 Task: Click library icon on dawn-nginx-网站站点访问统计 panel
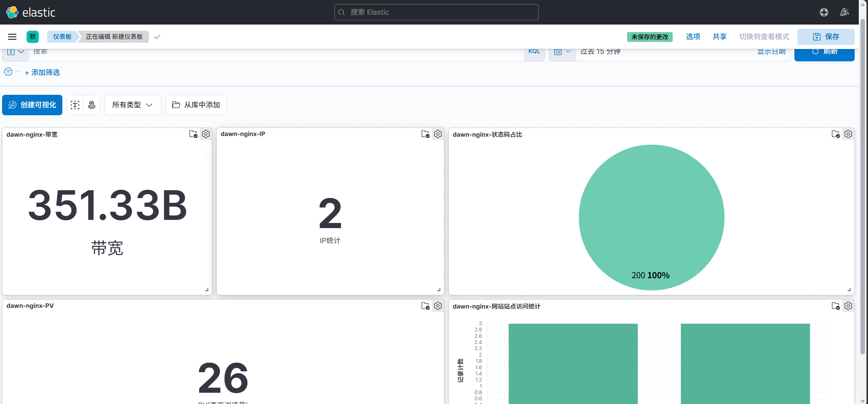coord(836,306)
